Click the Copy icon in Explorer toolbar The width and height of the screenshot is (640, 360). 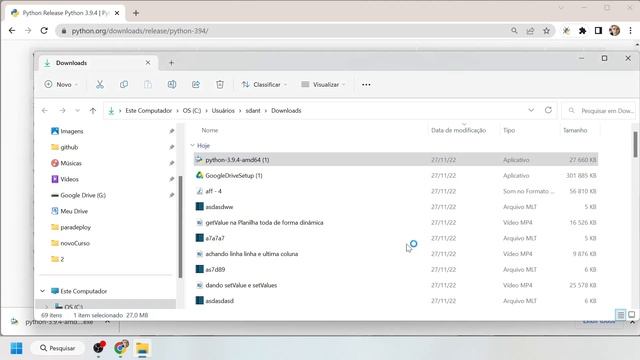click(124, 84)
